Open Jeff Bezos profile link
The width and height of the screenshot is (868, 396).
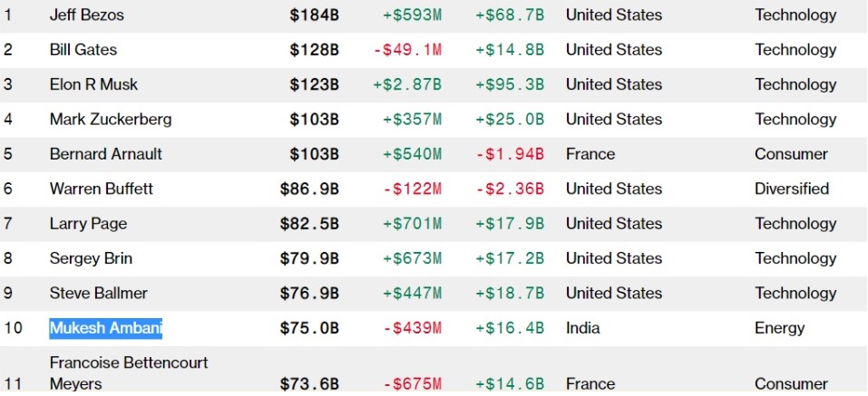(x=87, y=14)
